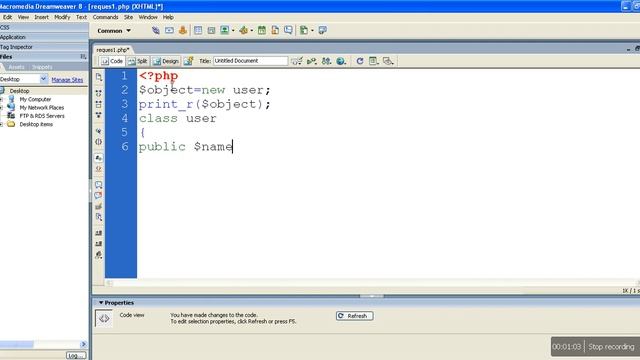This screenshot has width=640, height=360.
Task: Click the Stop recording button
Action: pyautogui.click(x=611, y=347)
